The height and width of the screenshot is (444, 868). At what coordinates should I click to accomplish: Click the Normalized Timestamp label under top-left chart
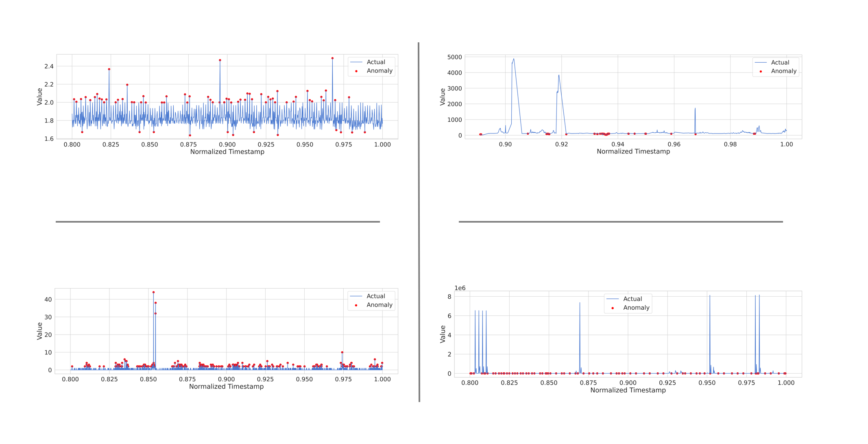click(x=227, y=152)
